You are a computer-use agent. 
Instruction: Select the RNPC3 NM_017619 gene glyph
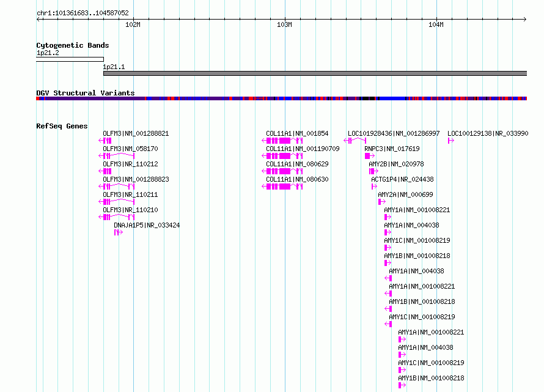pos(370,156)
